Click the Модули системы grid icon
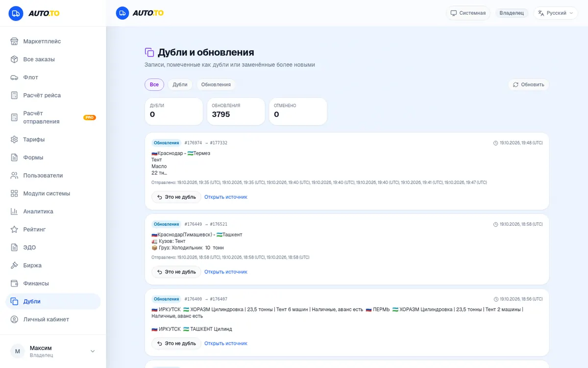Viewport: 588px width, 368px height. coord(14,193)
